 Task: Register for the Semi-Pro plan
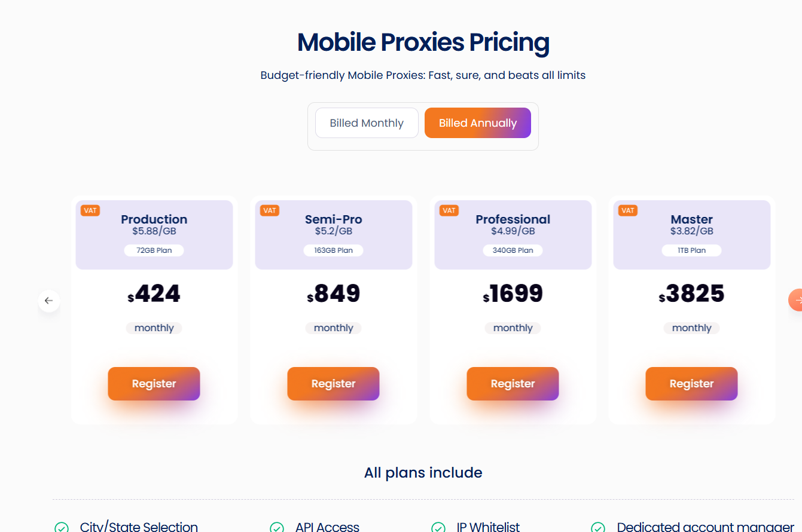pos(333,384)
